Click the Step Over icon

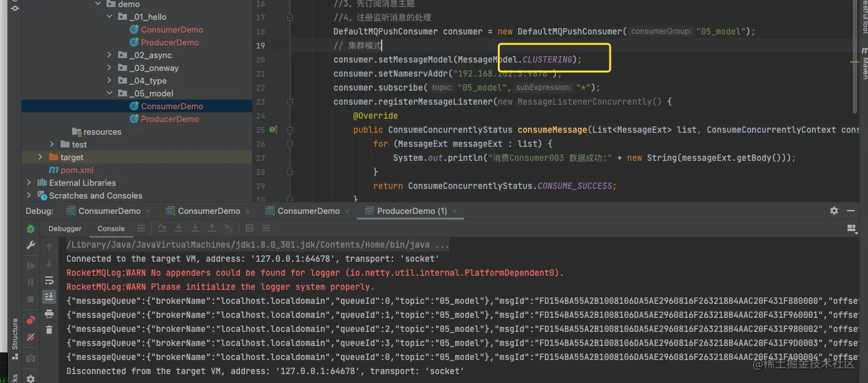(x=162, y=229)
